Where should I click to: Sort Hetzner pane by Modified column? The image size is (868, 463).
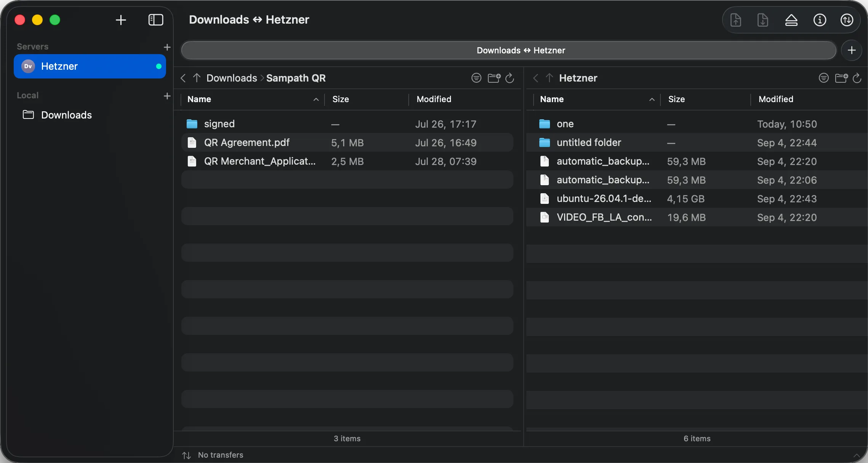809,99
